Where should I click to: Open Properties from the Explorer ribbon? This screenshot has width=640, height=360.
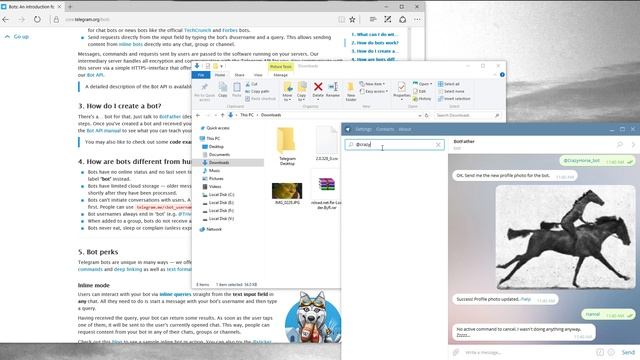[402, 90]
